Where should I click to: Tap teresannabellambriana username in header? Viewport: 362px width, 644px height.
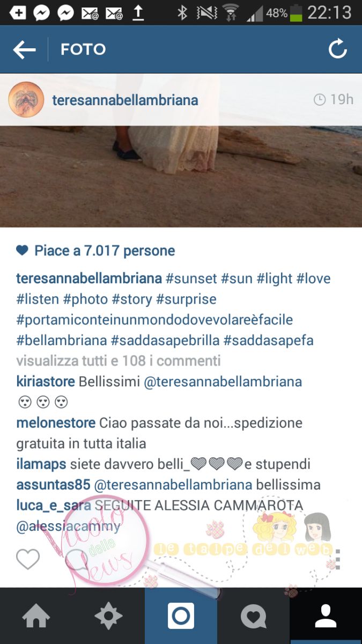point(124,100)
